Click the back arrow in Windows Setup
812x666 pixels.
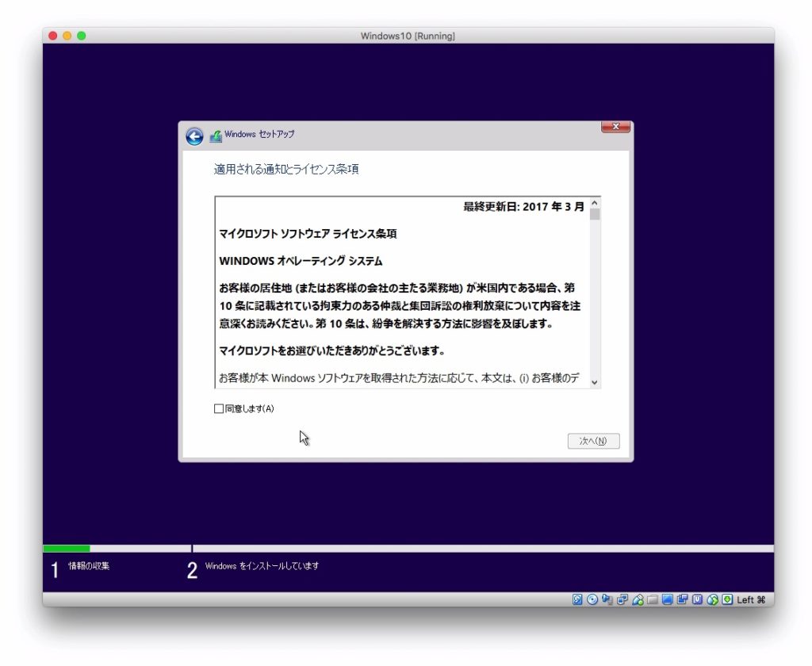(194, 136)
